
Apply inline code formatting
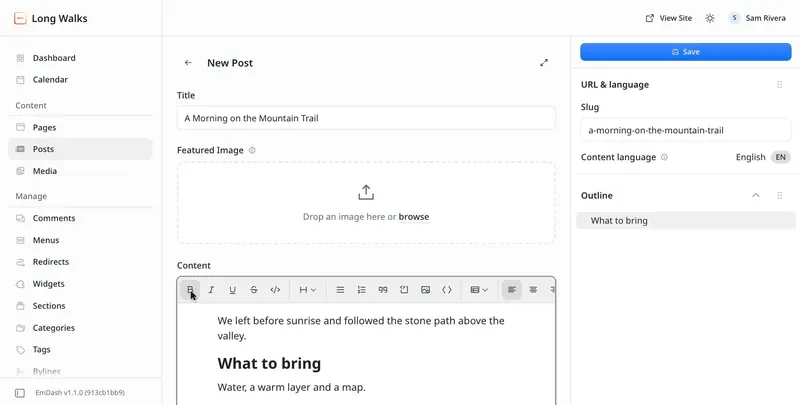[276, 290]
